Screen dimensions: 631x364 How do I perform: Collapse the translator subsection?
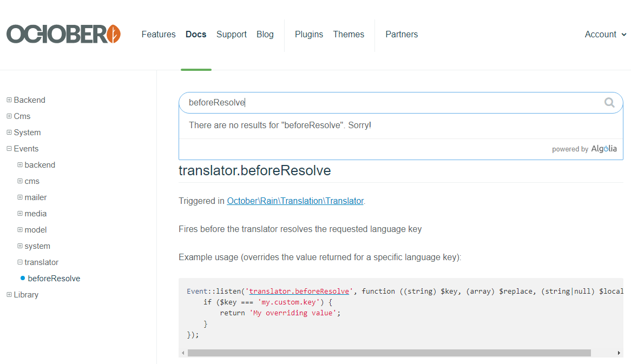pyautogui.click(x=19, y=262)
